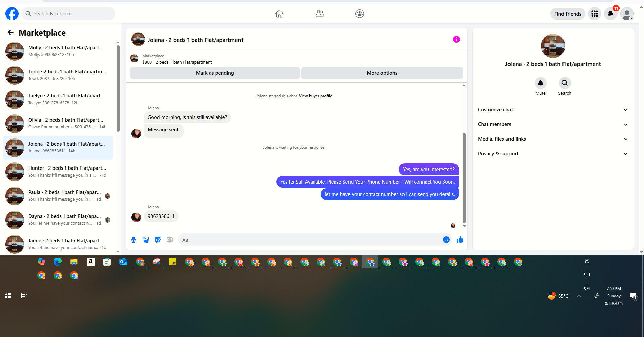Open the Friends icon in top navigation

click(320, 14)
